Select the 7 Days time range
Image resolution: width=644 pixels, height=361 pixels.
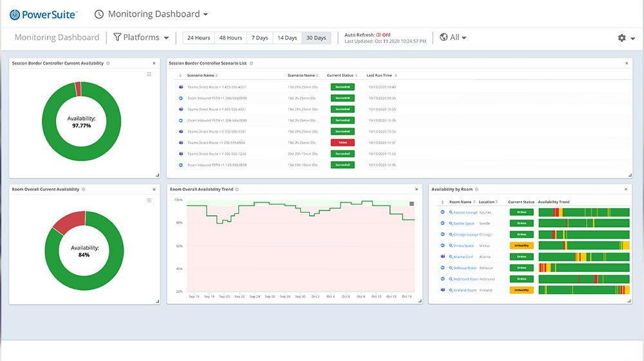pos(259,38)
